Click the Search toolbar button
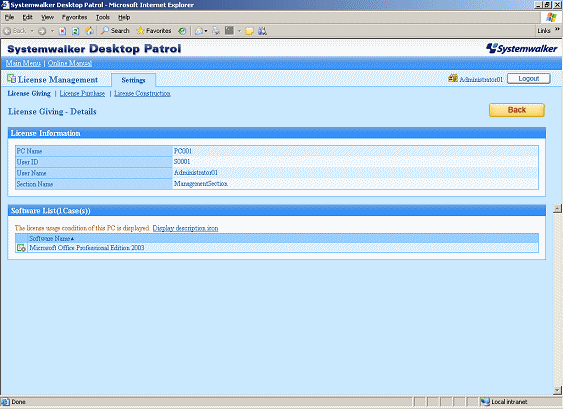 (x=115, y=31)
